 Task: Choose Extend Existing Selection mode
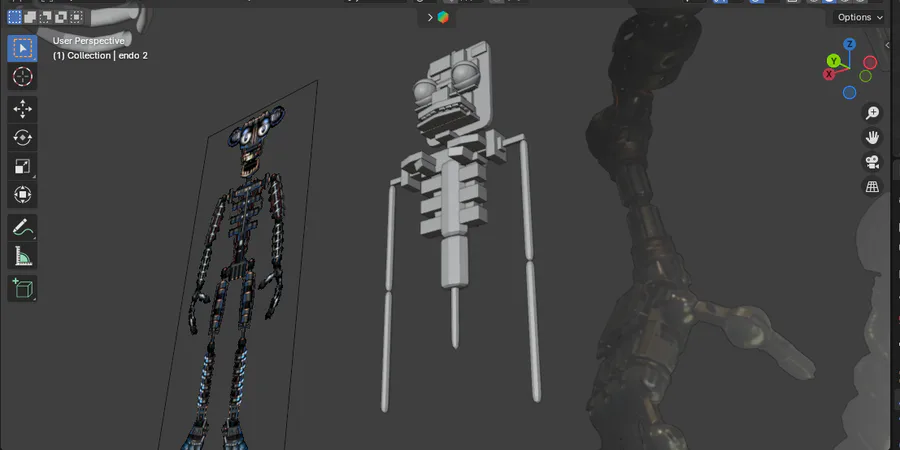tap(30, 17)
